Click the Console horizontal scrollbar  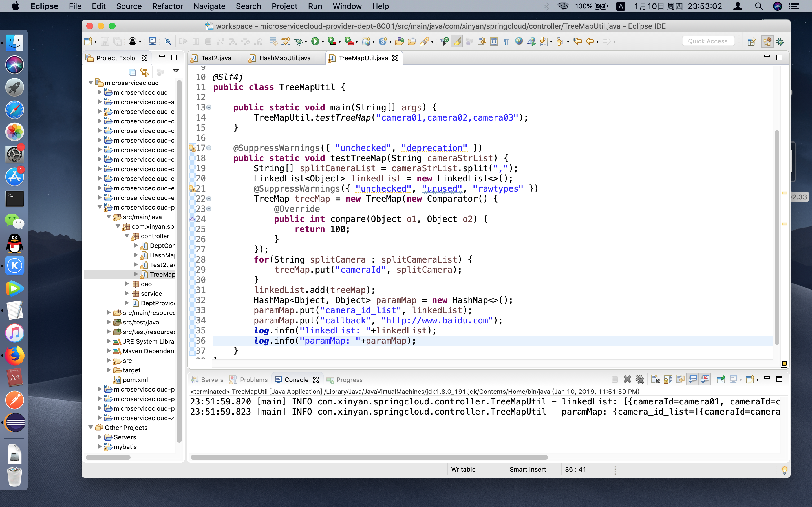pyautogui.click(x=369, y=457)
